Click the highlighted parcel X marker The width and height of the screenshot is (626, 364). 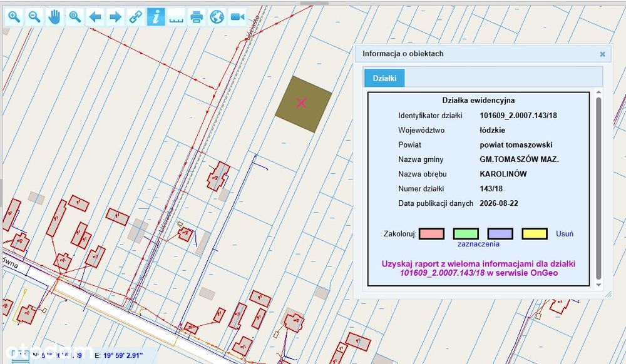[302, 103]
